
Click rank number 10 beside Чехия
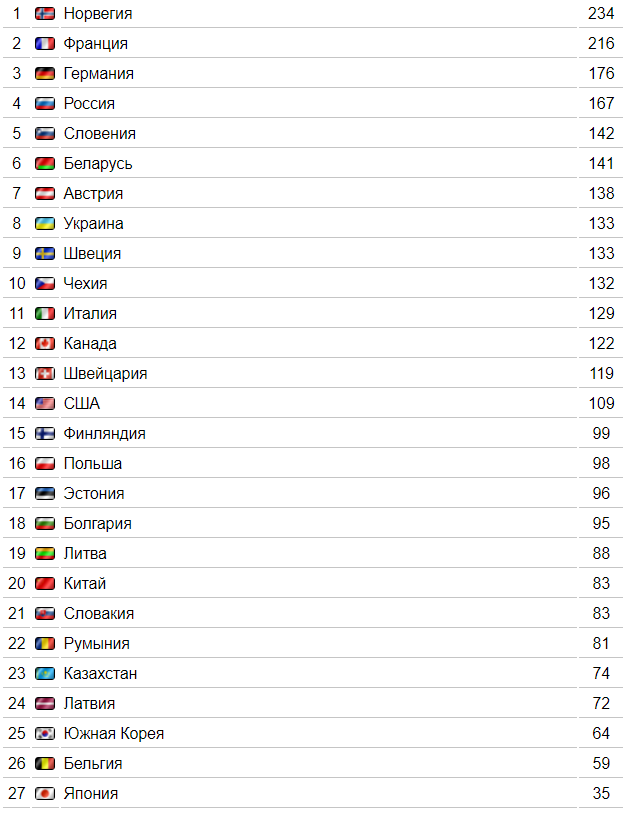point(17,283)
